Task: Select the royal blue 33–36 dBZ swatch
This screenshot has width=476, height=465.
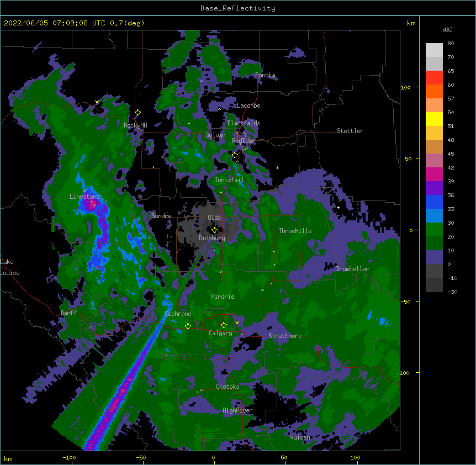Action: (434, 202)
